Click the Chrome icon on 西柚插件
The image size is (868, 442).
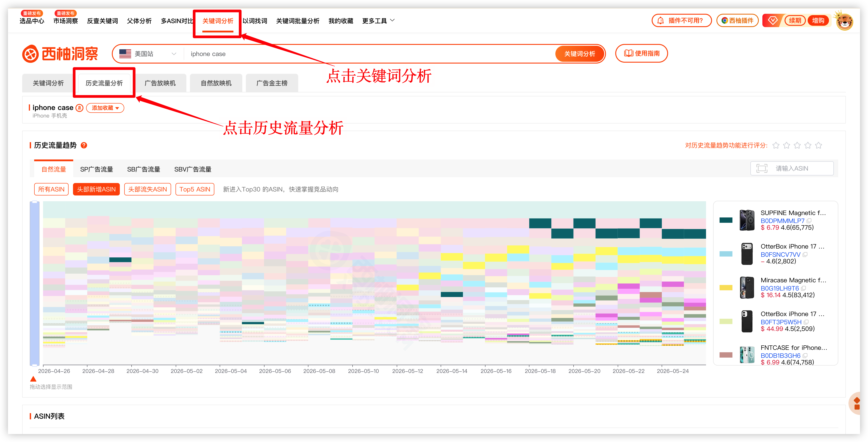724,21
